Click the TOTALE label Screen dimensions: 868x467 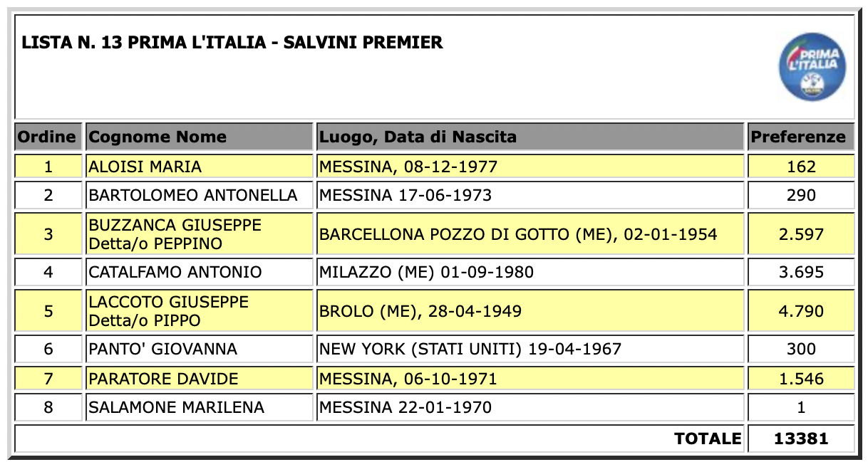click(708, 439)
